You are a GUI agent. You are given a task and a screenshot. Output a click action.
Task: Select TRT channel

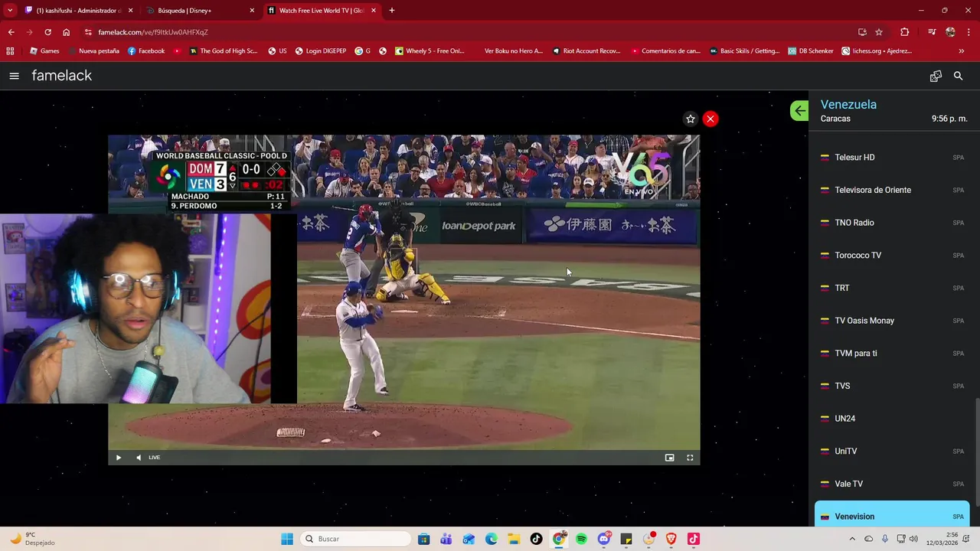(892, 288)
